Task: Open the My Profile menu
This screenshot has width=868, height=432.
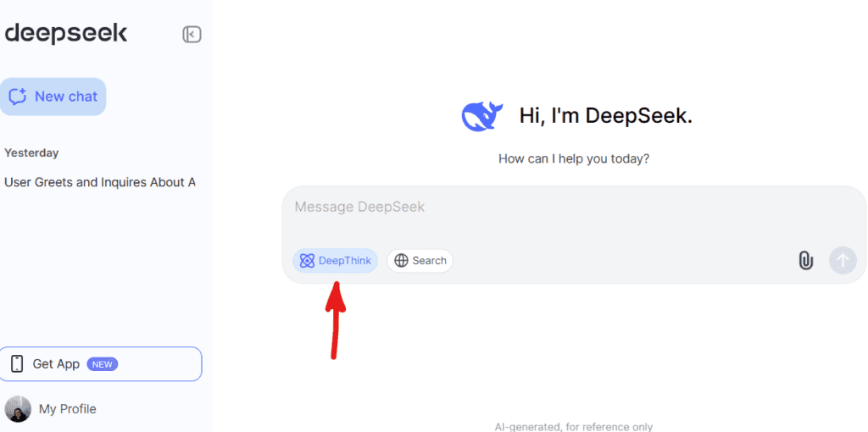Action: (67, 409)
